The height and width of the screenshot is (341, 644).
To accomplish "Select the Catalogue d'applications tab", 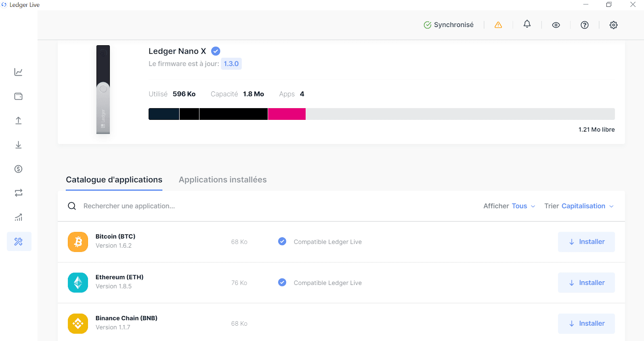I will click(x=114, y=180).
